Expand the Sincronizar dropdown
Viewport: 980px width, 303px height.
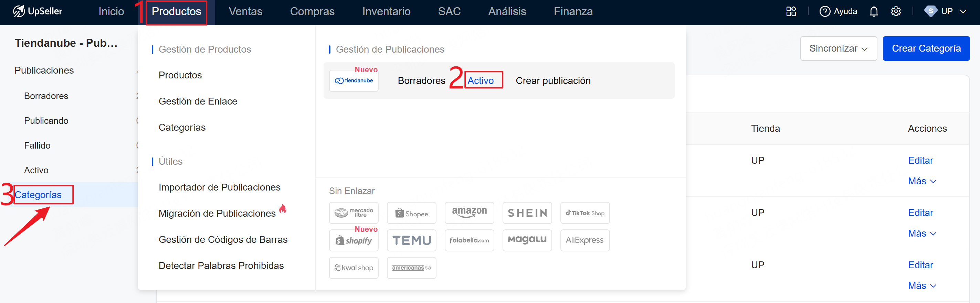(x=838, y=48)
